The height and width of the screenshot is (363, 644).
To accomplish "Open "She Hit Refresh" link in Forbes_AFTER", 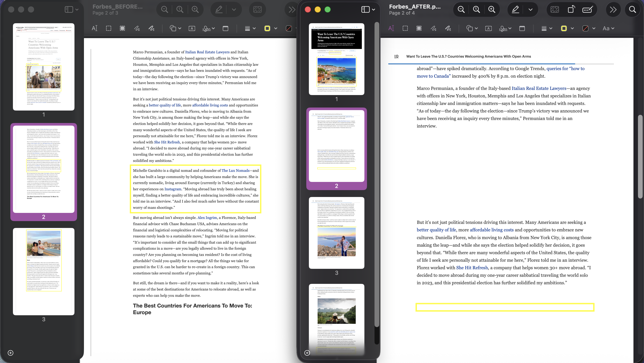I will 472,268.
